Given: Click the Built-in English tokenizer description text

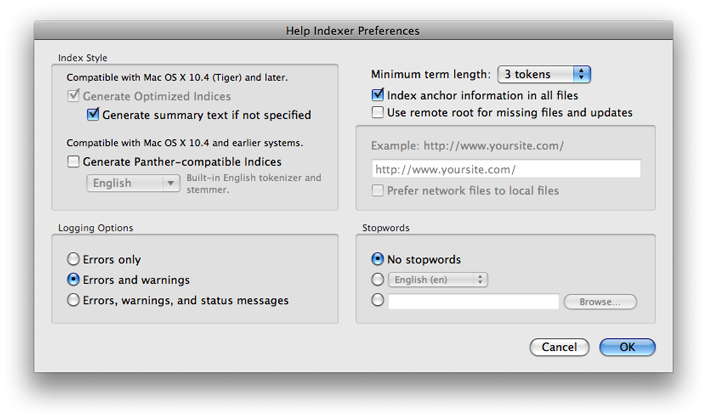Looking at the screenshot, I should tap(254, 184).
